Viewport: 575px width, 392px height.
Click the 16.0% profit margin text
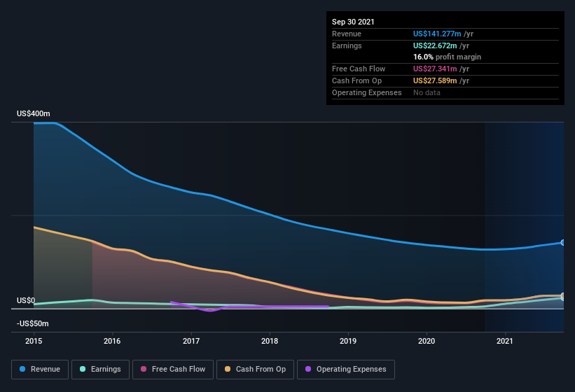point(447,57)
